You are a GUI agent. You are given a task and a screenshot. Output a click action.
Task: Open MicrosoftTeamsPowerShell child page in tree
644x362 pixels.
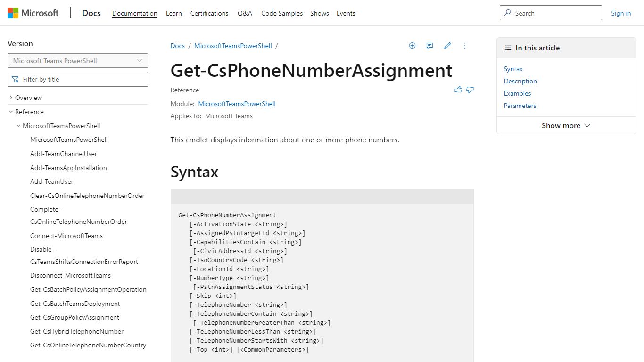69,140
